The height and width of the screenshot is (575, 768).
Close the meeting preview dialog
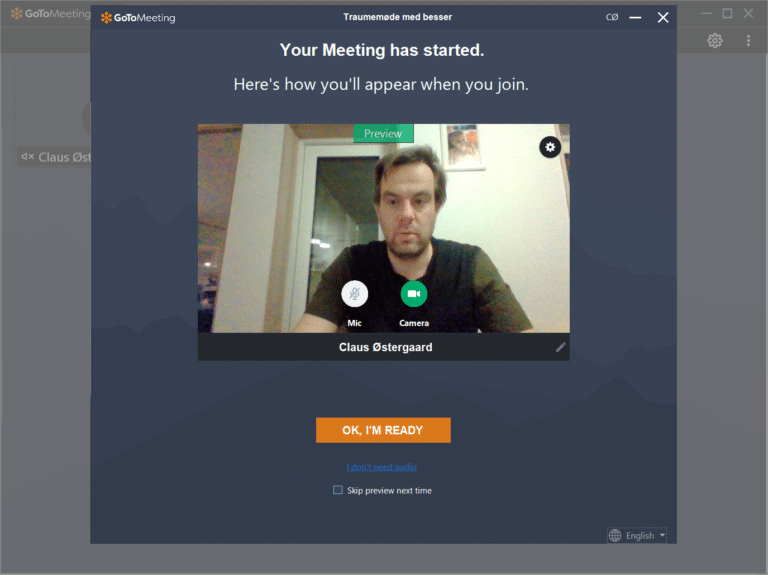click(663, 18)
